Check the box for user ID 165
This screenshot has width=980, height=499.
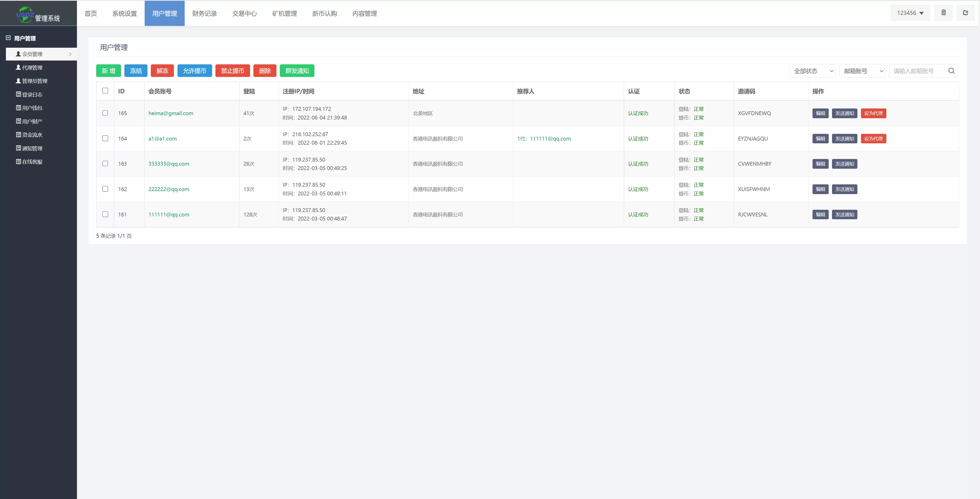[105, 113]
